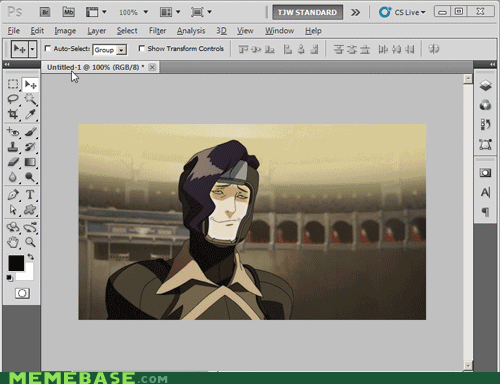Launch Adobe Bridge
Viewport: 500px width, 384px height.
tap(45, 12)
